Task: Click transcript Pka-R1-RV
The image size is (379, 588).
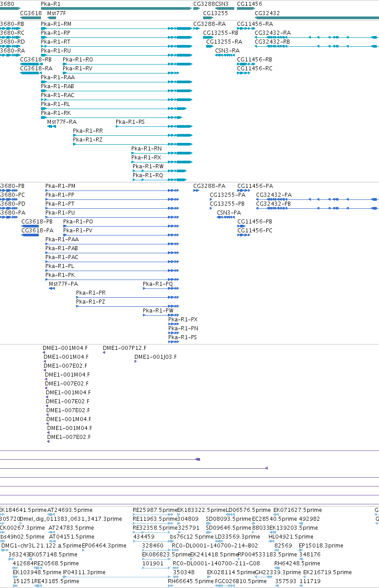Action: 77,69
